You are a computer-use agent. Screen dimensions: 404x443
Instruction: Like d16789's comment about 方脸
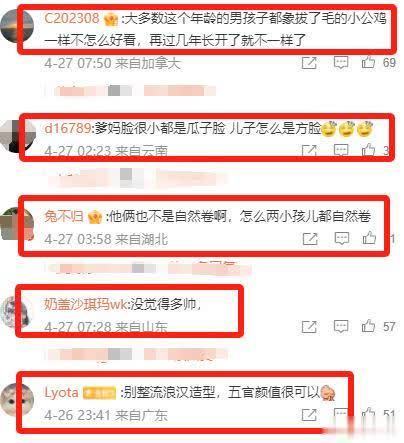click(368, 150)
